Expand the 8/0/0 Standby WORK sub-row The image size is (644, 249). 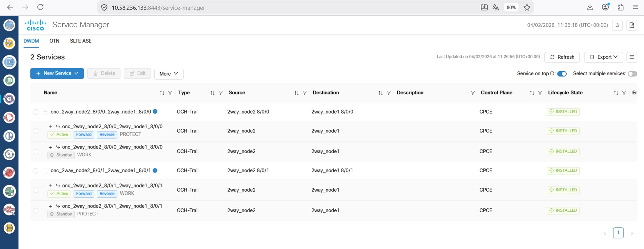pos(50,147)
